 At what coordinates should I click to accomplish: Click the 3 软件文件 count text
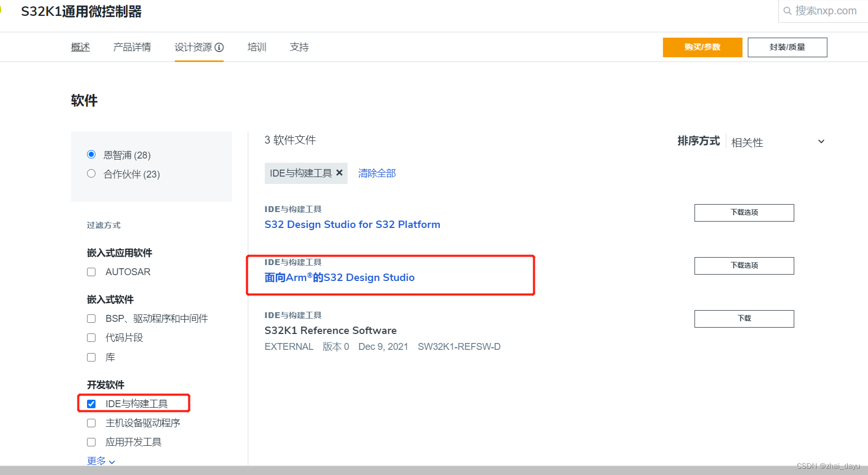pos(290,140)
